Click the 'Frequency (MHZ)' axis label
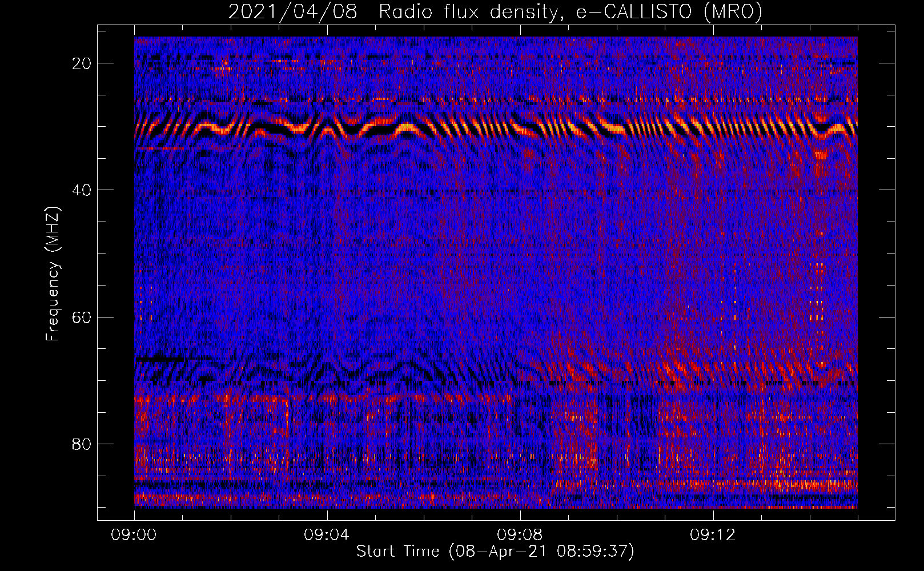This screenshot has height=571, width=924. pyautogui.click(x=53, y=274)
